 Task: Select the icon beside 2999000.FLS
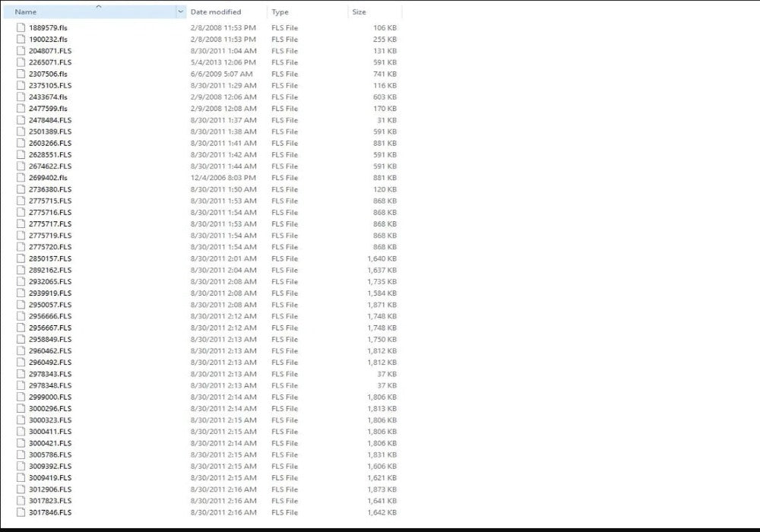pos(21,397)
